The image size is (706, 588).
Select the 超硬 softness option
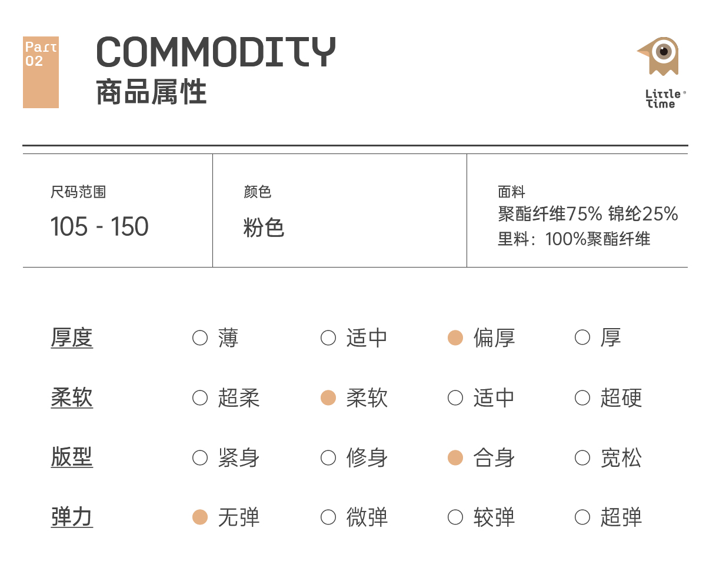click(582, 398)
